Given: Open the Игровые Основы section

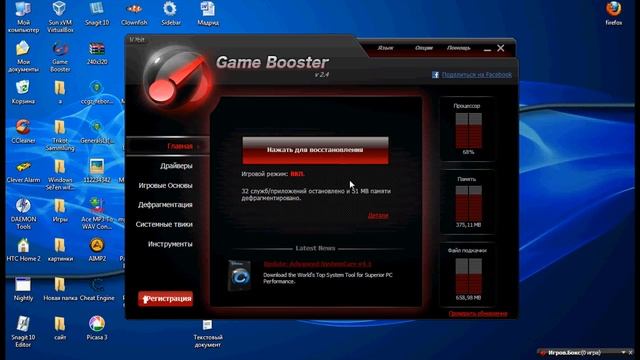Looking at the screenshot, I should tap(165, 185).
